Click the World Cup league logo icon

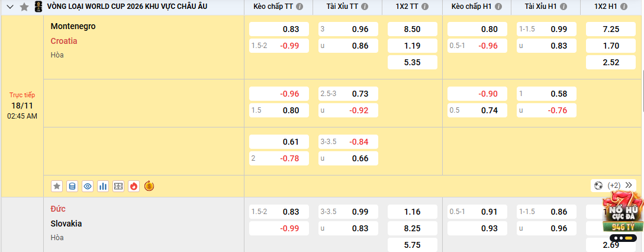tap(38, 7)
